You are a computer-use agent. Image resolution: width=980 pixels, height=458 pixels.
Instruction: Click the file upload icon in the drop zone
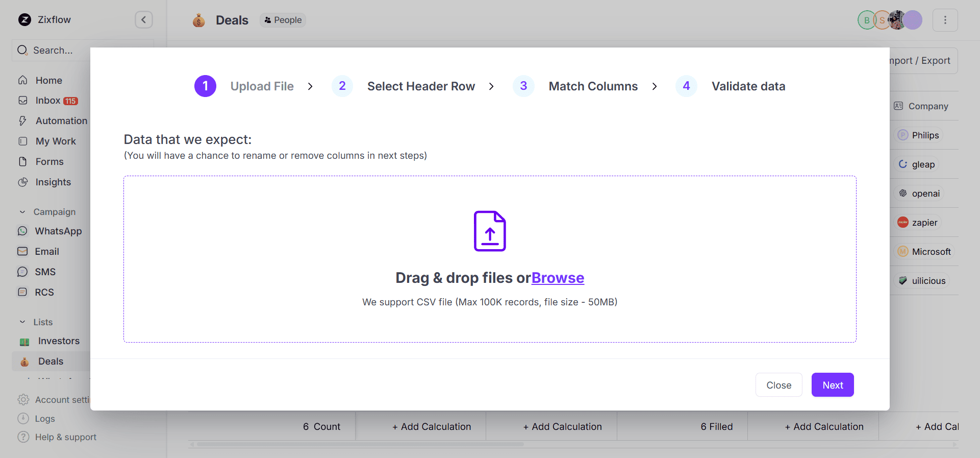tap(490, 231)
